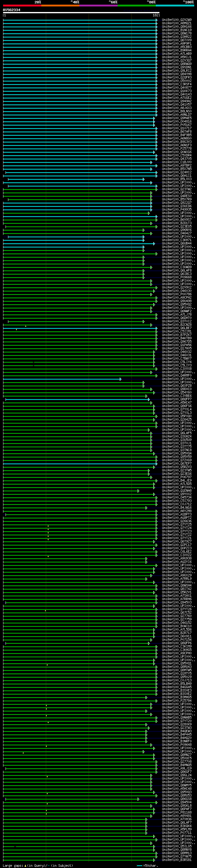
Task: Open UniRef100_A9P9P1 entry
Action: pyautogui.click(x=176, y=43)
